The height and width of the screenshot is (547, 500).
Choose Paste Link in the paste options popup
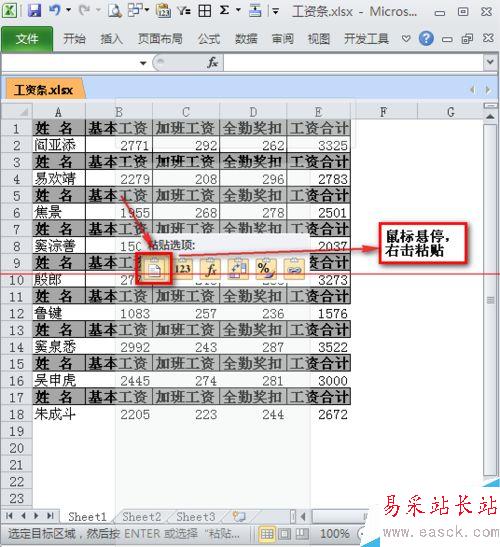(294, 269)
